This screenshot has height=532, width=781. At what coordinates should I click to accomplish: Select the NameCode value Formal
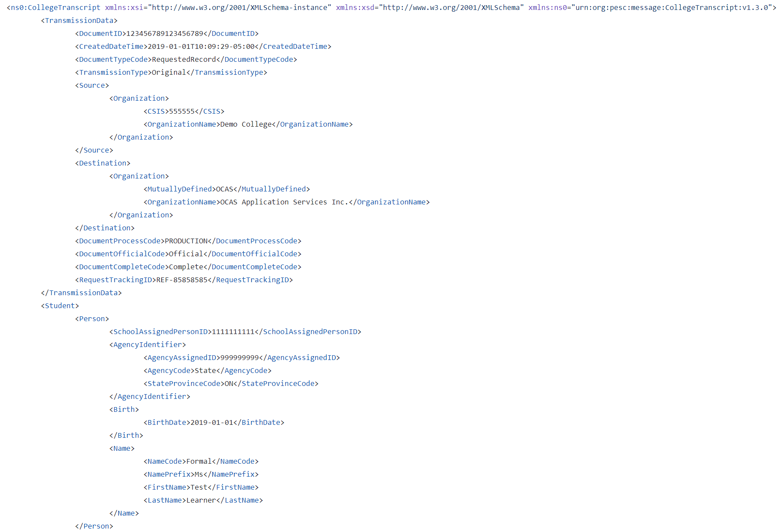pos(199,461)
